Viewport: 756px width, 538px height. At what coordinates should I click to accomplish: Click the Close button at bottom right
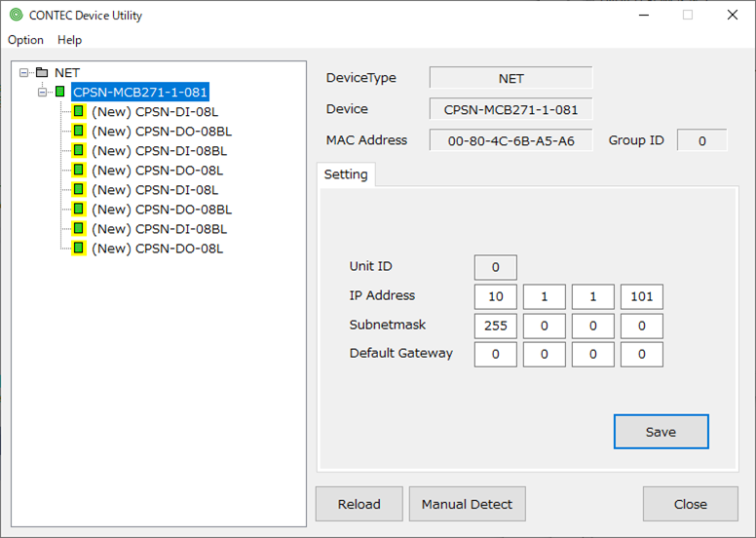coord(691,504)
